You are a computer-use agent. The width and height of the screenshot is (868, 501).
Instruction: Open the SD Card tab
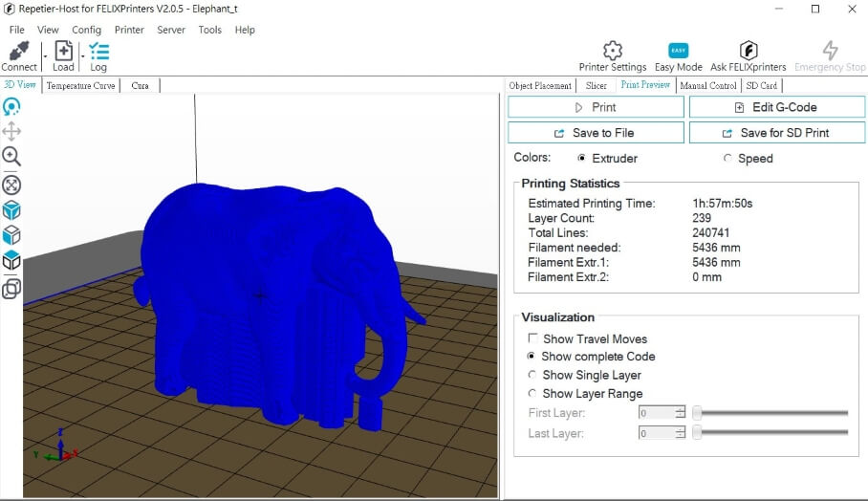click(762, 85)
